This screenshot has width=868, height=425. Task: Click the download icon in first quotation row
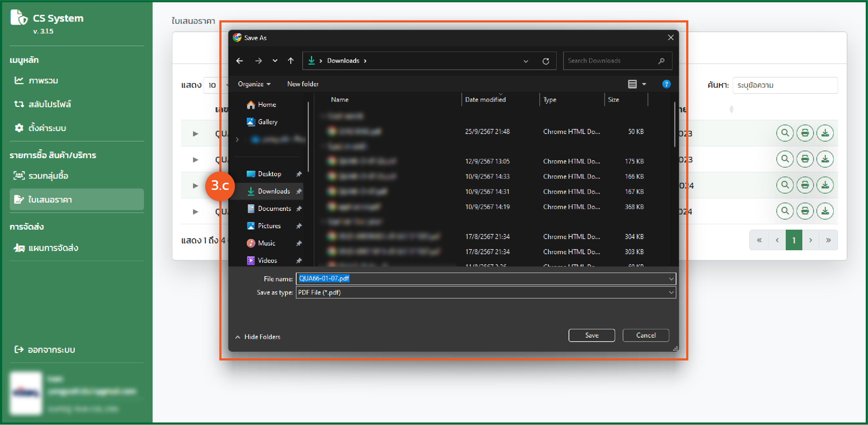825,133
